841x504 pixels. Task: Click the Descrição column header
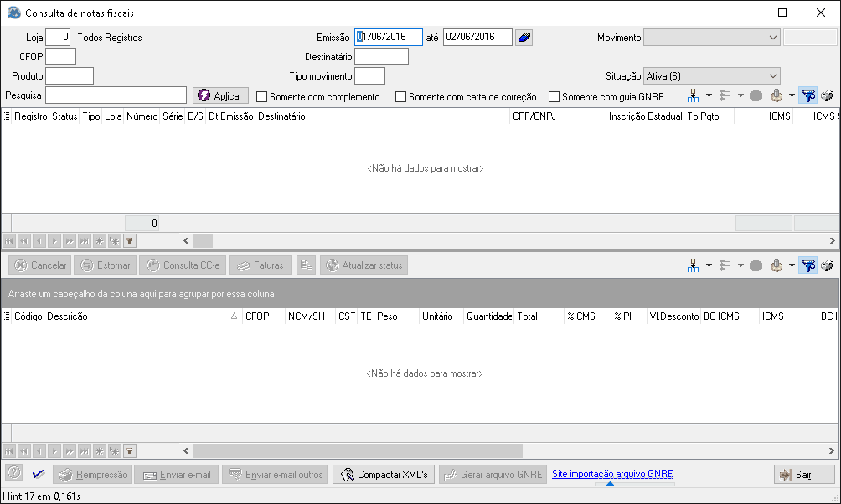point(143,316)
